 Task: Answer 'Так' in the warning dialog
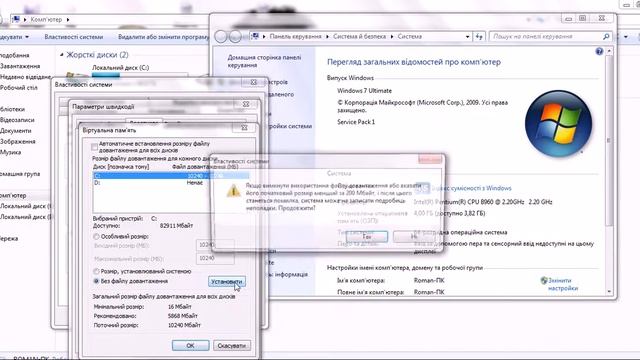(367, 236)
